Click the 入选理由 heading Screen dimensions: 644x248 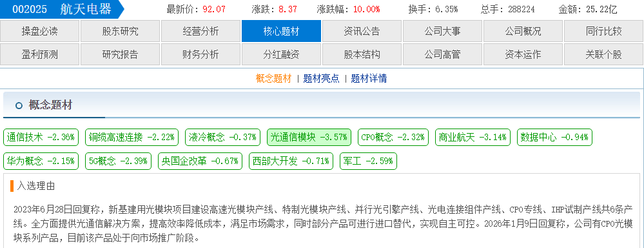(x=35, y=186)
